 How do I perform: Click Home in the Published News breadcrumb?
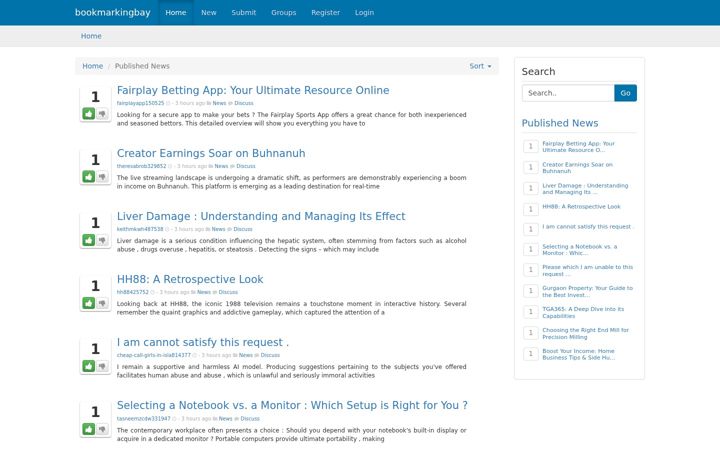[x=93, y=66]
